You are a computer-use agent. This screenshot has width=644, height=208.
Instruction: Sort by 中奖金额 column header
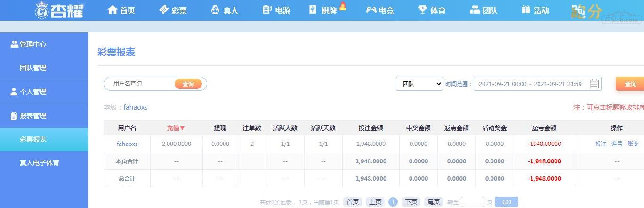point(418,128)
